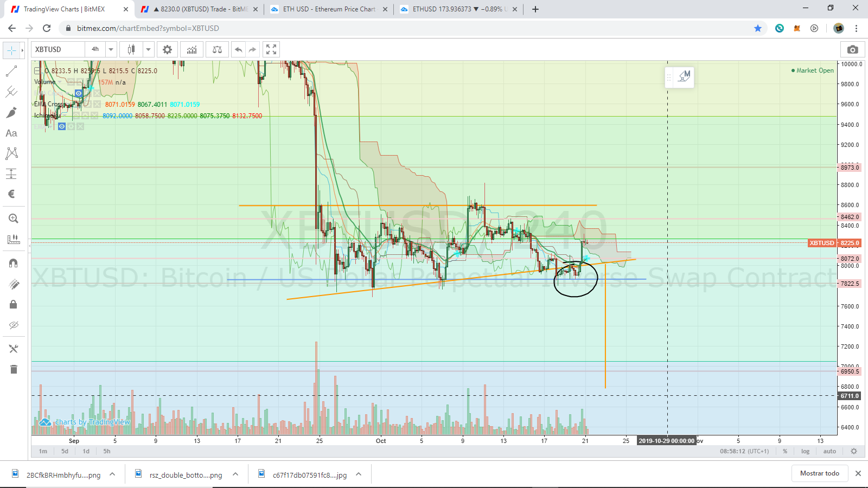
Task: Select the measure ruler tool
Action: (14, 239)
